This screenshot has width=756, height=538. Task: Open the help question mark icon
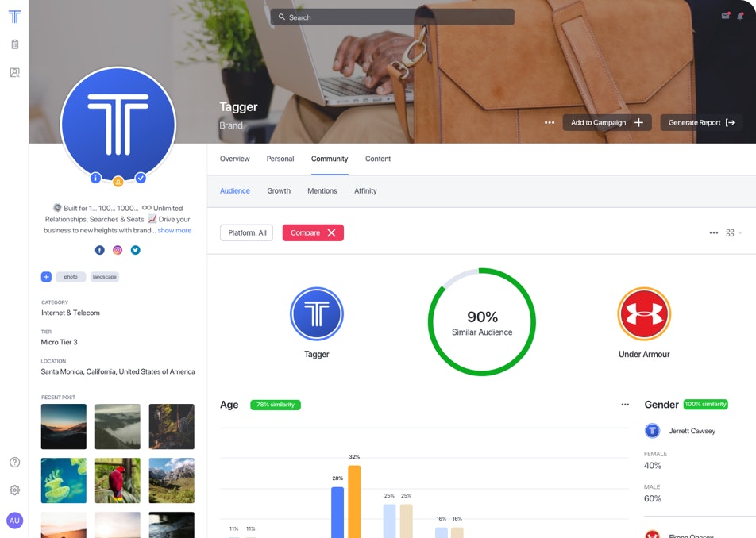click(15, 463)
